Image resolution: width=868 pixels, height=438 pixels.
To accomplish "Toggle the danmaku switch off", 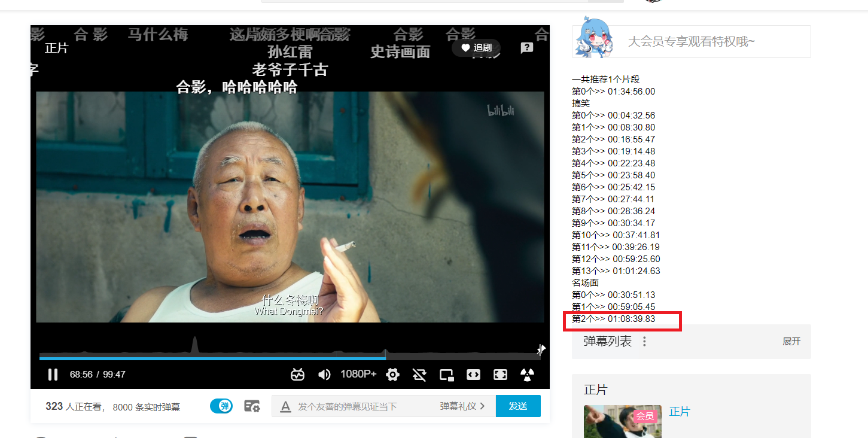I will pyautogui.click(x=221, y=406).
